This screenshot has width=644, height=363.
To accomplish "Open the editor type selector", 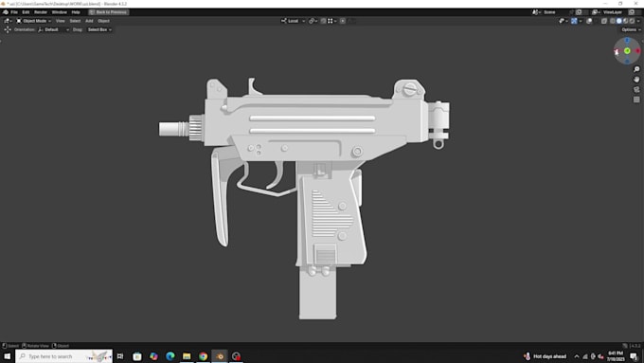I will coord(8,21).
